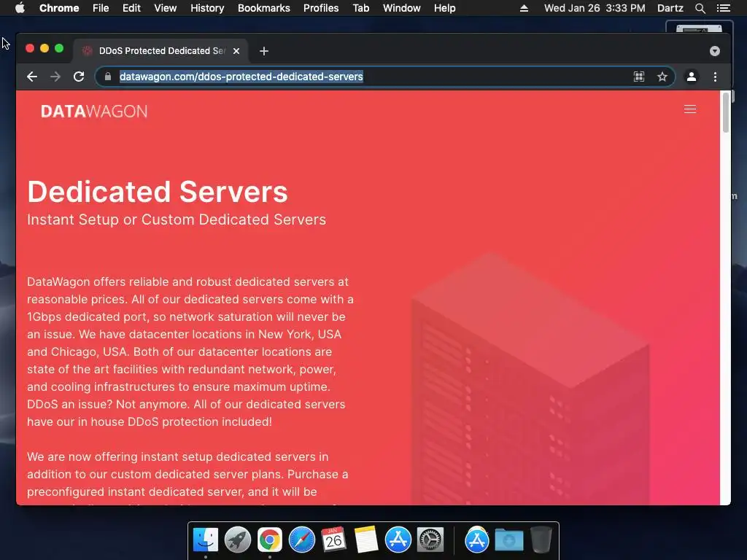Screen dimensions: 747x560
Task: Open the Notification Center list icon
Action: point(723,8)
